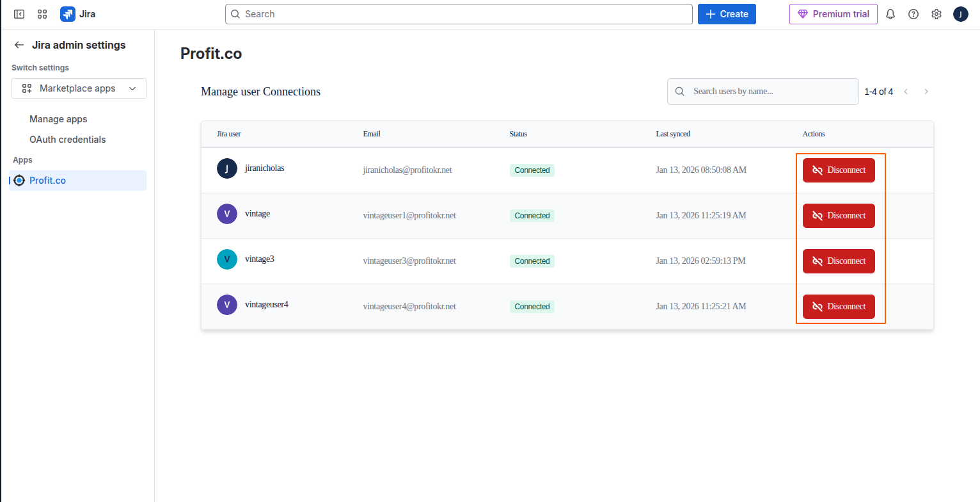The image size is (980, 502).
Task: Click the Jira user column header
Action: (229, 134)
